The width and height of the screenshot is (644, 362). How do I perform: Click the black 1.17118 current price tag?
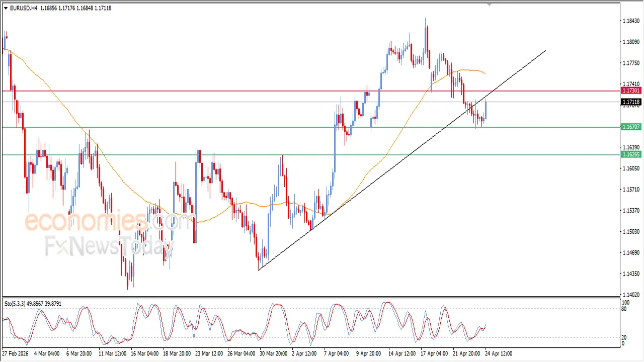tap(631, 102)
